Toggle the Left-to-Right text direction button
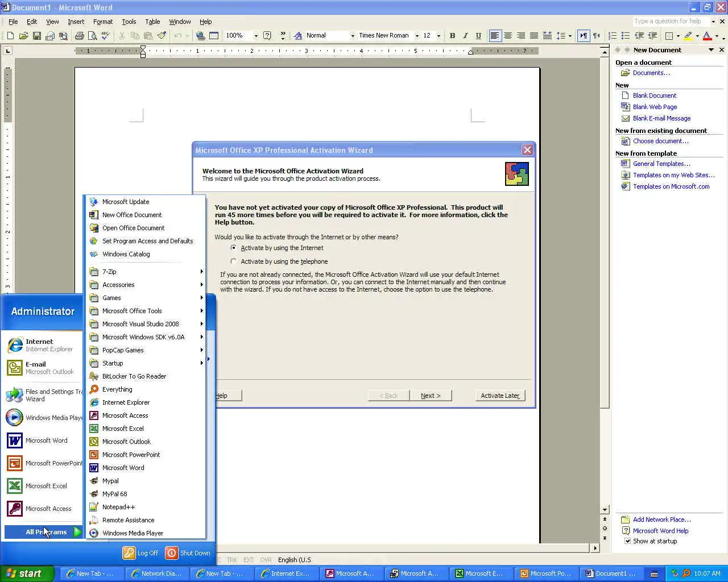728x582 pixels. pos(584,36)
